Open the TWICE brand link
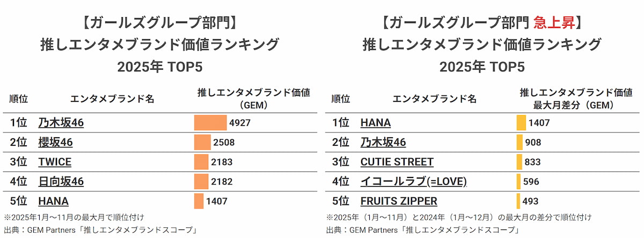Image resolution: width=644 pixels, height=238 pixels. pos(55,162)
